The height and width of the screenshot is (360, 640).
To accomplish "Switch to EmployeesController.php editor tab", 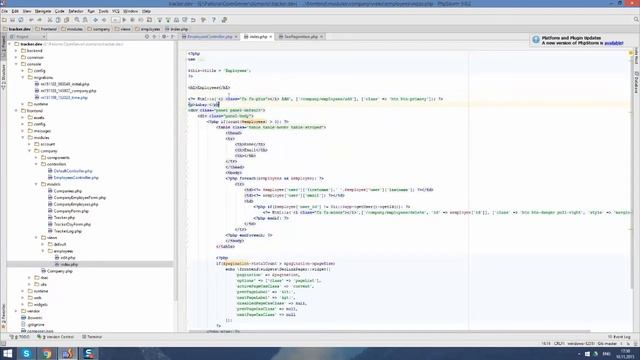I will click(x=210, y=37).
